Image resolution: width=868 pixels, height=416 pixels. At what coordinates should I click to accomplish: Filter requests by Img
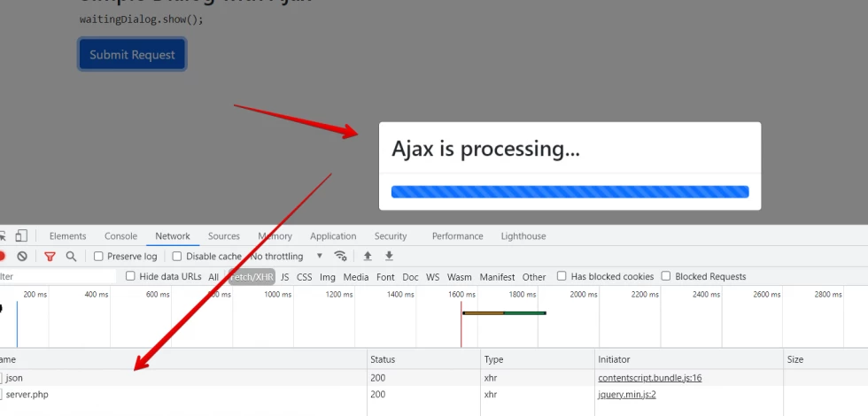(x=327, y=276)
